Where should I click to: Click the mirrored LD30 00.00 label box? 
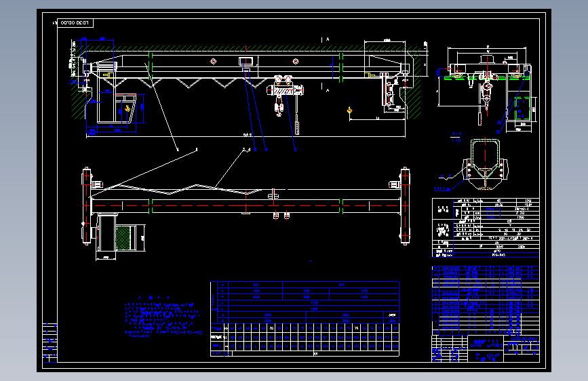tap(75, 23)
